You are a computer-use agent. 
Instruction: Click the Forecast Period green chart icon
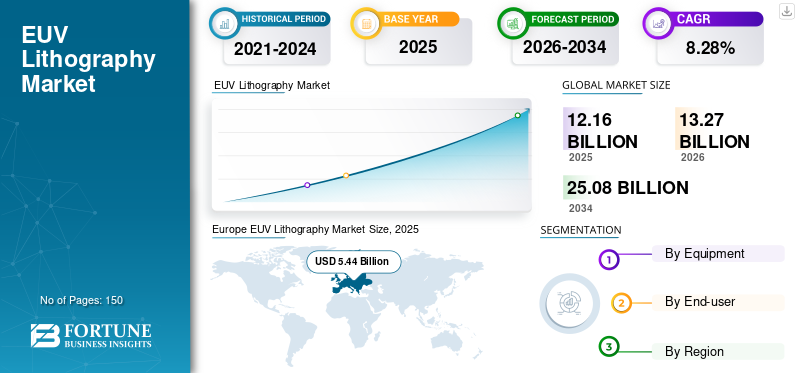click(x=512, y=23)
